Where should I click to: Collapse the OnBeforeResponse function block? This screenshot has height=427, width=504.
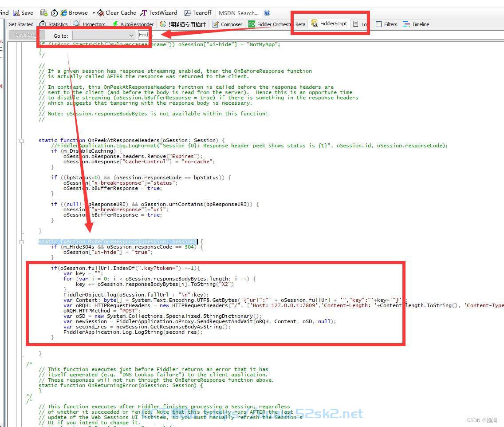(22, 242)
